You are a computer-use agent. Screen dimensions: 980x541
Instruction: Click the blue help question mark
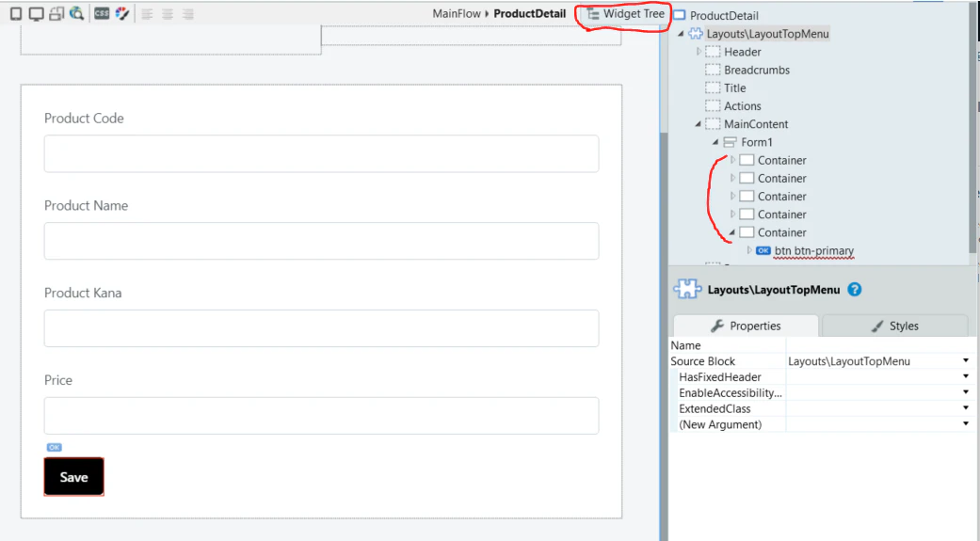point(855,289)
